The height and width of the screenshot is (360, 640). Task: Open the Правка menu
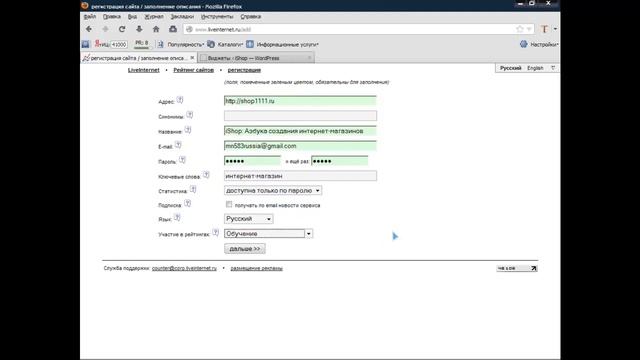pyautogui.click(x=111, y=17)
